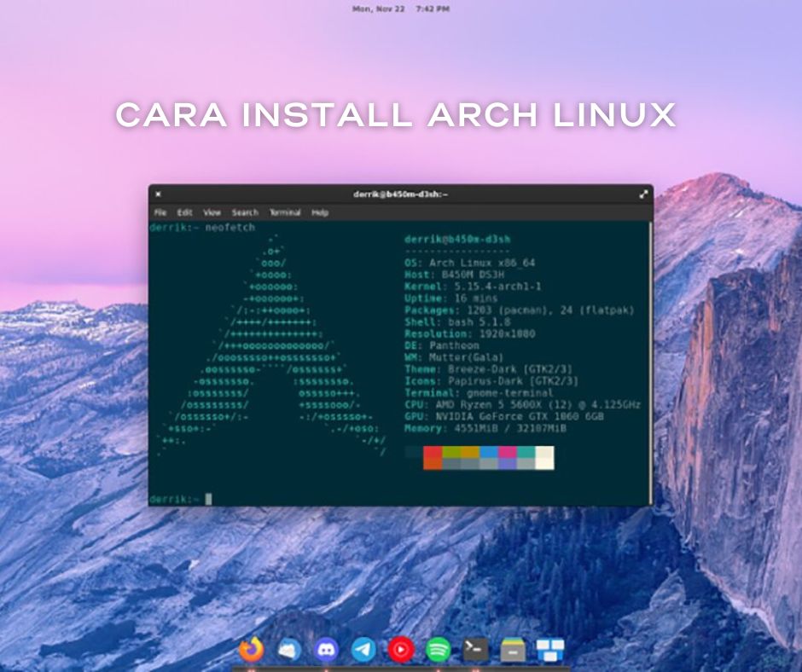Click the GPU: NVIDIA GeForce GTX 1060 line
This screenshot has height=672, width=802.
point(503,416)
